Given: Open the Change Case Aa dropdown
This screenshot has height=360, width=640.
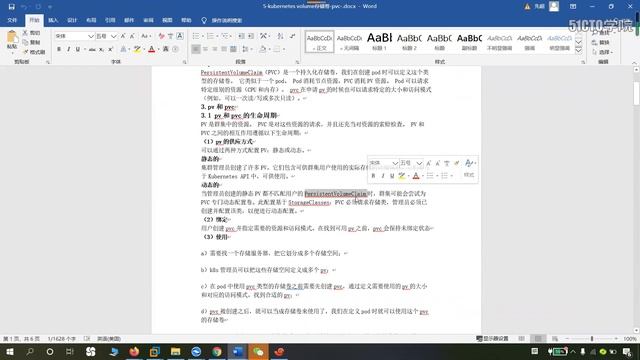Looking at the screenshot, I should 146,36.
